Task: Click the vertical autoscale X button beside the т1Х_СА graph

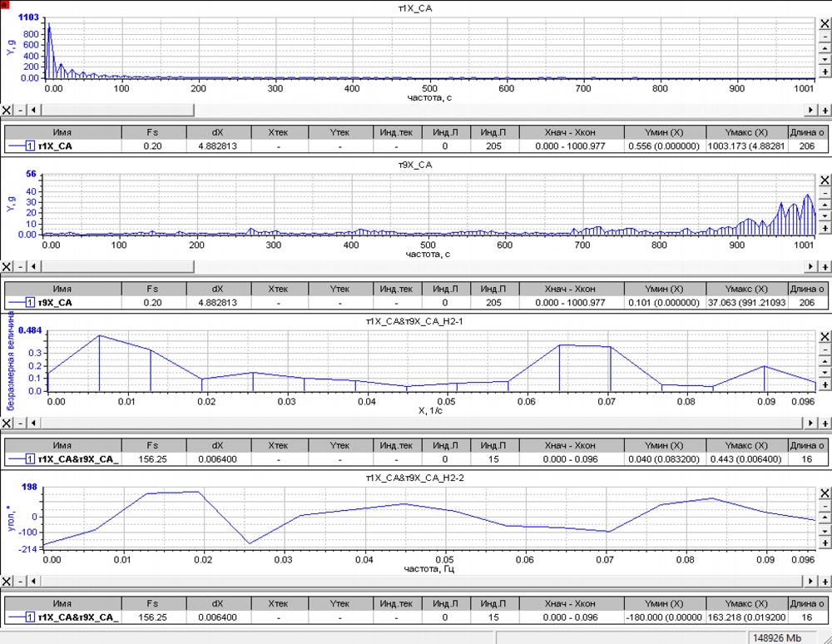Action: coord(825,23)
